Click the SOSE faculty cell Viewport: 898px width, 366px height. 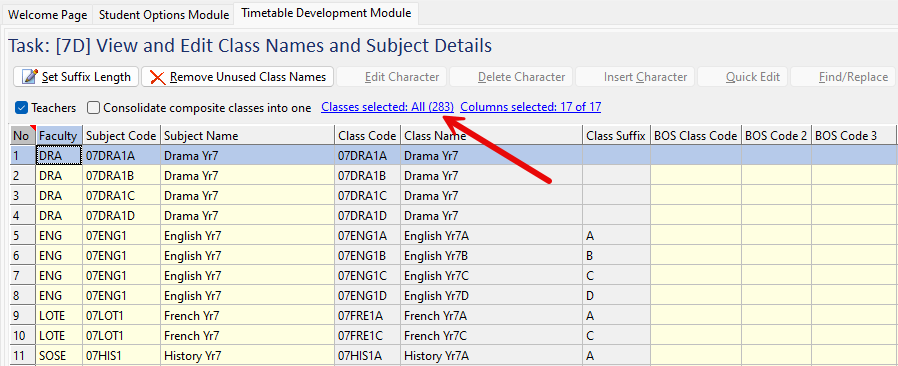(59, 356)
